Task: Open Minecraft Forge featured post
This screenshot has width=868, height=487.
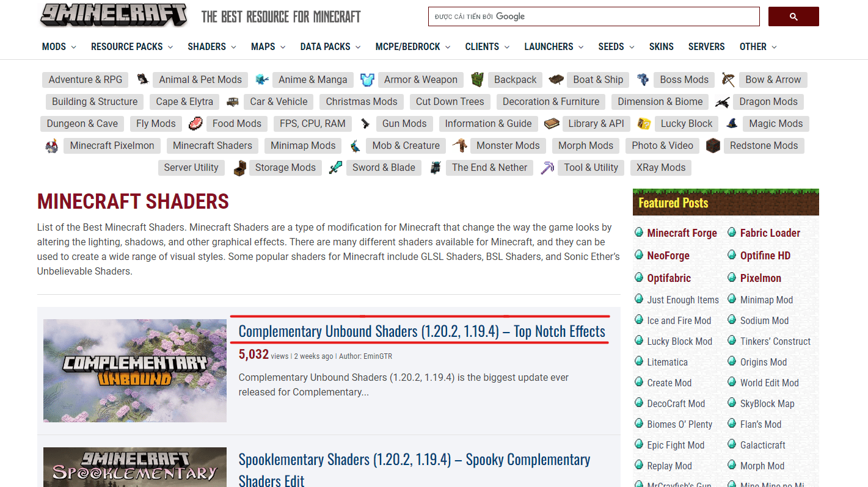Action: (682, 233)
